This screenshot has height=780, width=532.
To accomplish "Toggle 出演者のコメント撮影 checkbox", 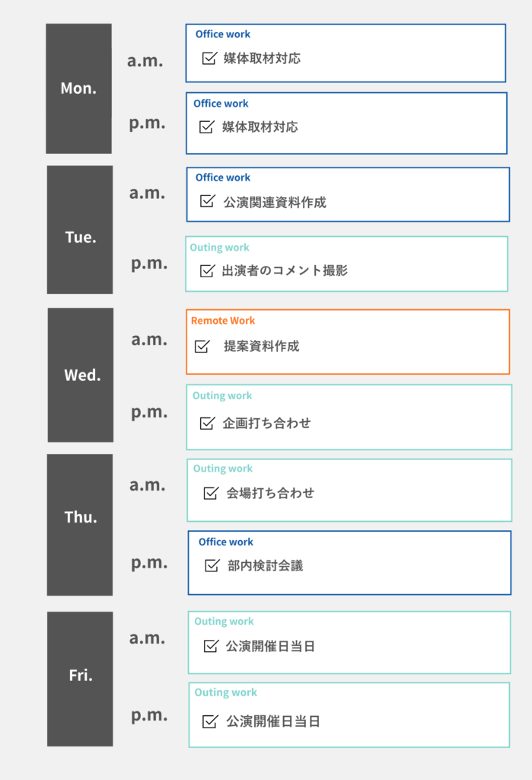I will 206,270.
